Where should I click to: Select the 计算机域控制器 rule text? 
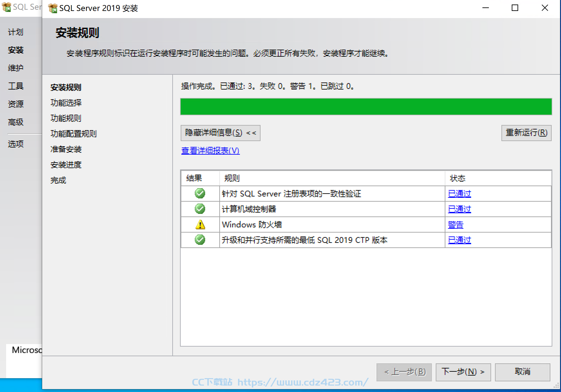pos(249,209)
